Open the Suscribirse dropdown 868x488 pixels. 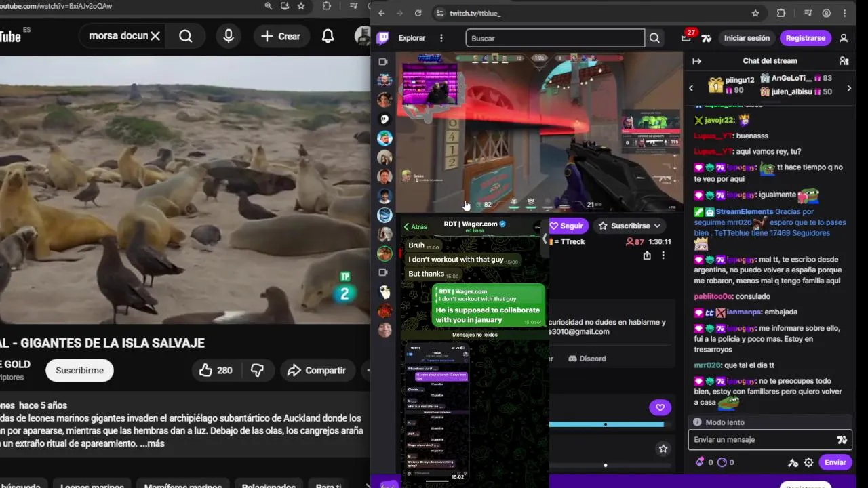point(629,226)
